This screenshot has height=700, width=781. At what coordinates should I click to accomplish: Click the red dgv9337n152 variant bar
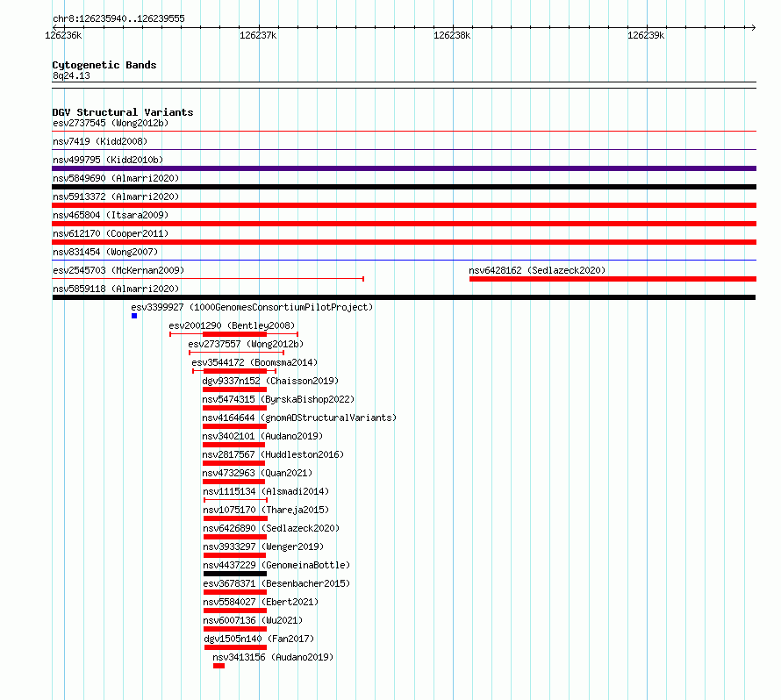click(x=234, y=389)
